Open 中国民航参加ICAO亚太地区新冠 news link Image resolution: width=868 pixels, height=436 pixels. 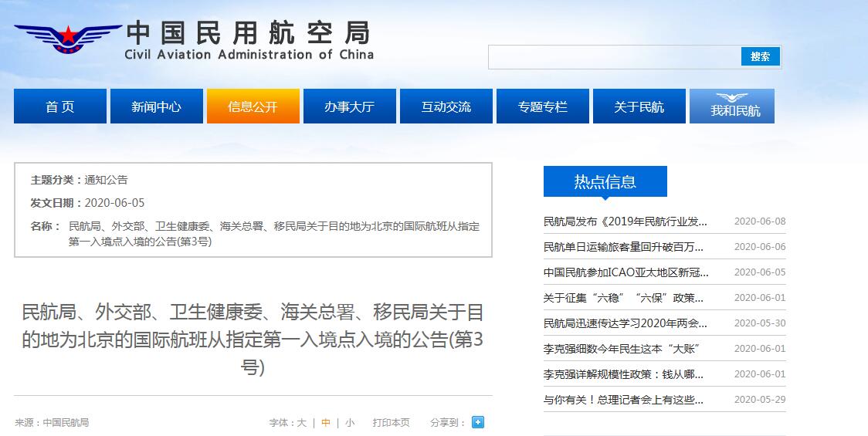click(x=626, y=272)
